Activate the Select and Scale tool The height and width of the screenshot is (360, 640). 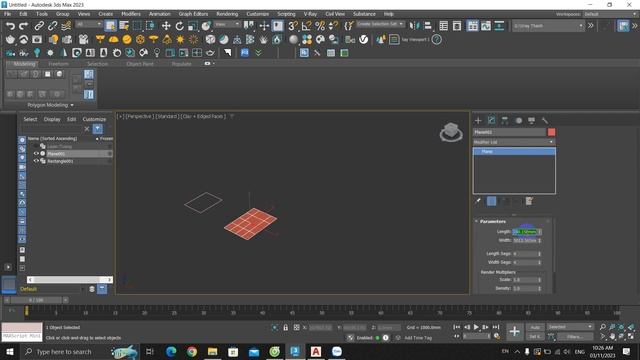(193, 26)
